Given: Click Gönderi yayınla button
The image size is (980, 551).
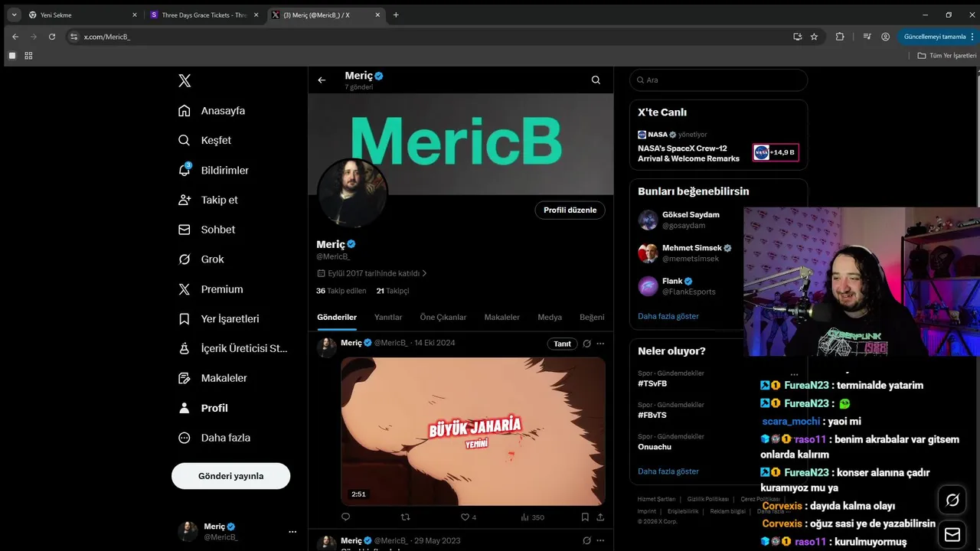Looking at the screenshot, I should 230,476.
